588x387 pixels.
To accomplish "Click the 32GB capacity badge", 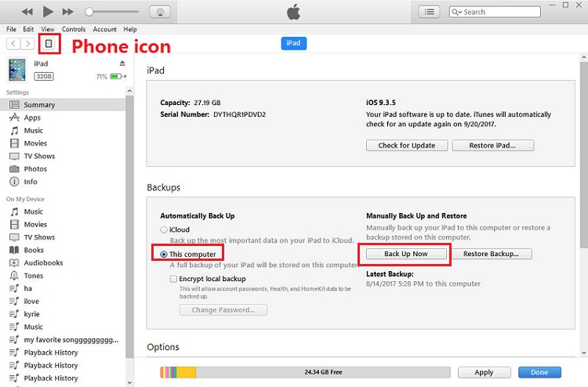I will click(44, 77).
